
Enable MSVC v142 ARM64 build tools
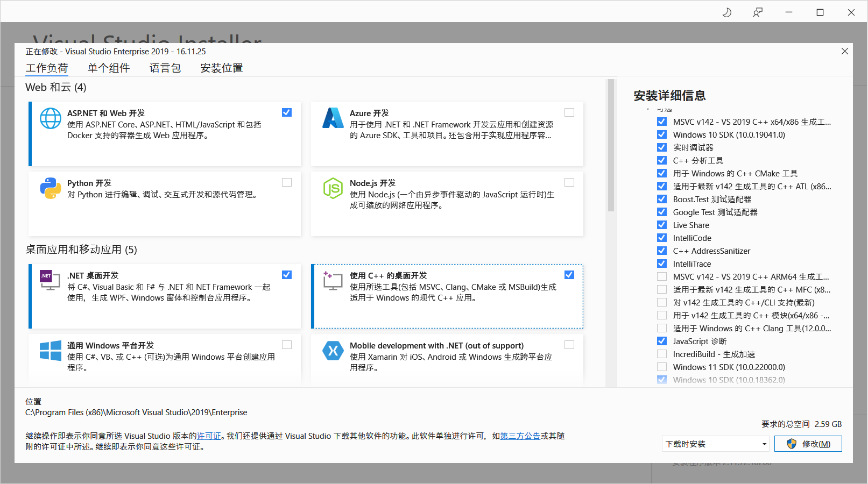pyautogui.click(x=662, y=276)
